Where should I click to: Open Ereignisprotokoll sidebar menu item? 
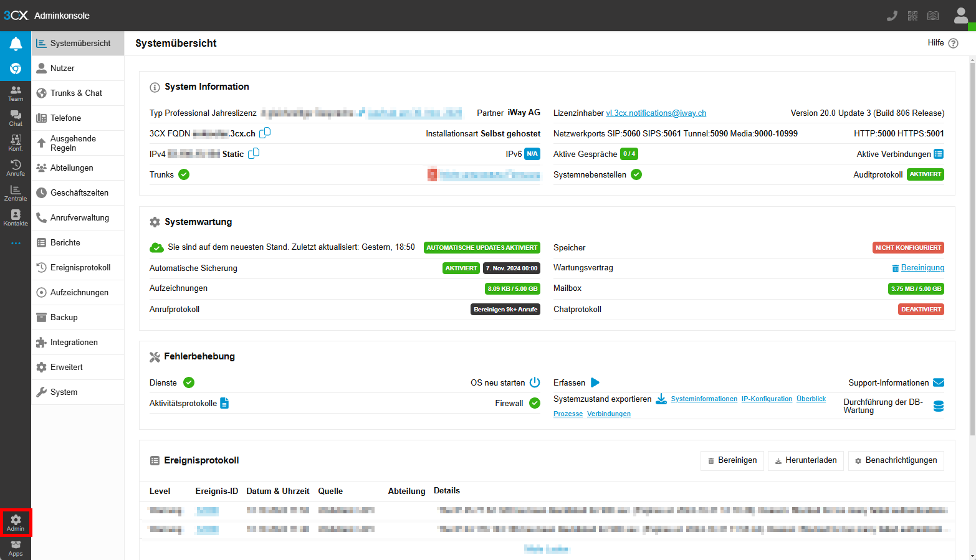point(78,268)
